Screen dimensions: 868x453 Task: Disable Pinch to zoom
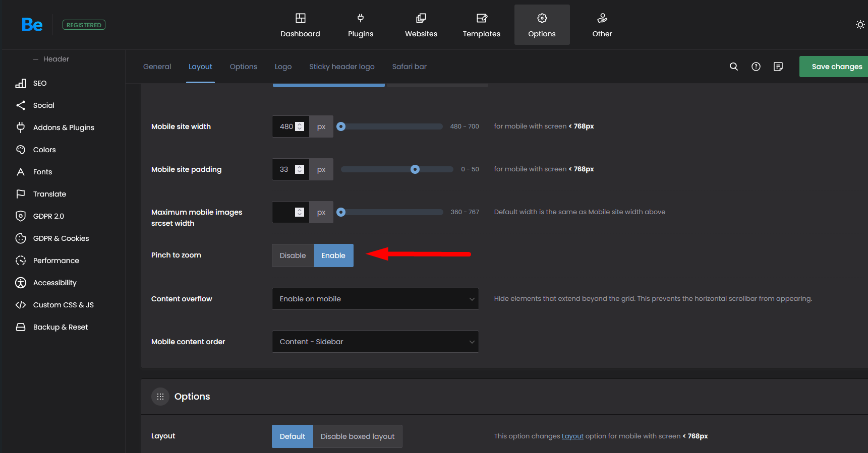[x=293, y=255]
